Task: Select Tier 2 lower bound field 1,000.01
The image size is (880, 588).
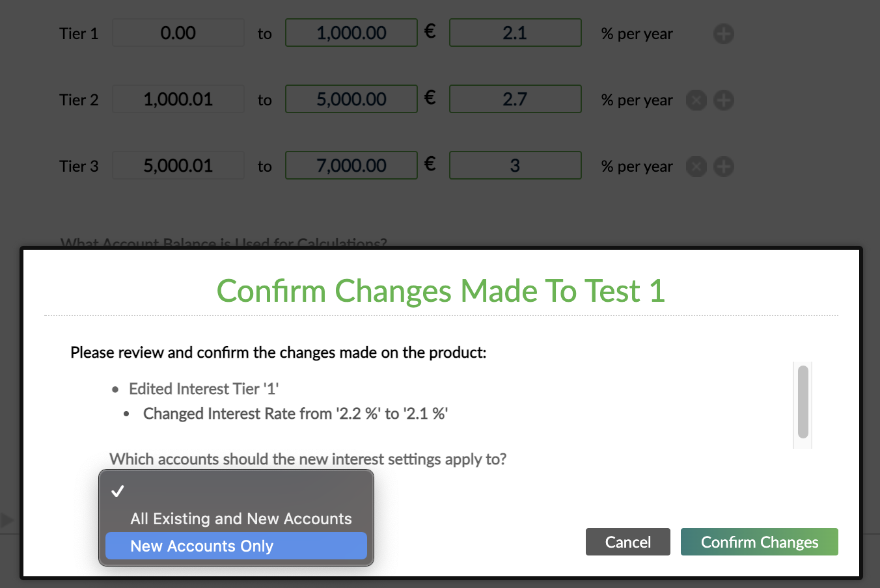Action: (x=178, y=99)
